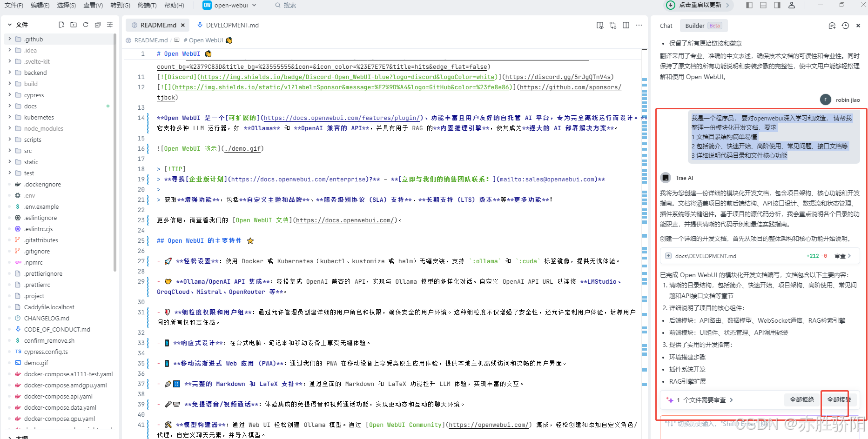Image resolution: width=868 pixels, height=439 pixels.
Task: Open docs\DEVELOPMENT.md change card
Action: coord(759,256)
